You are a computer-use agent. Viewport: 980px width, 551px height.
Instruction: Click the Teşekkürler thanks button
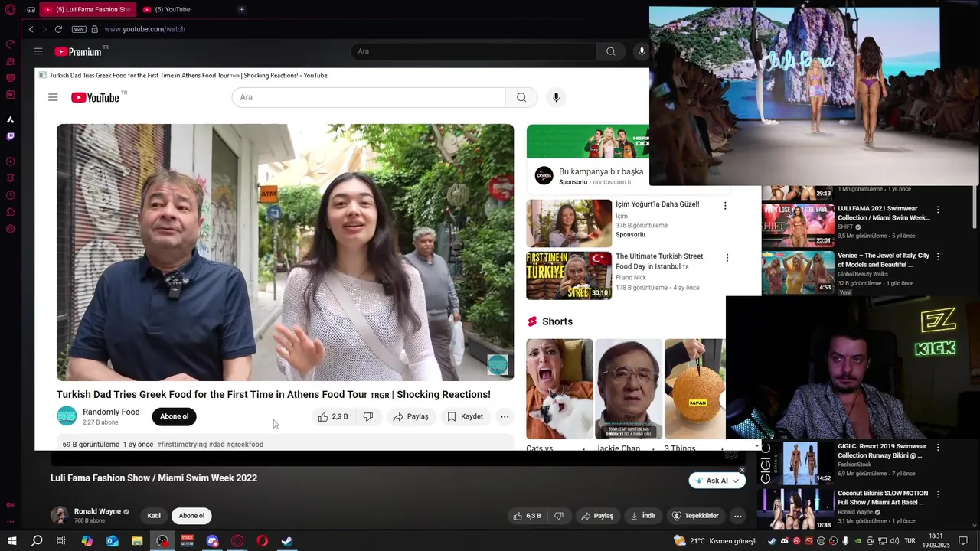(x=695, y=516)
